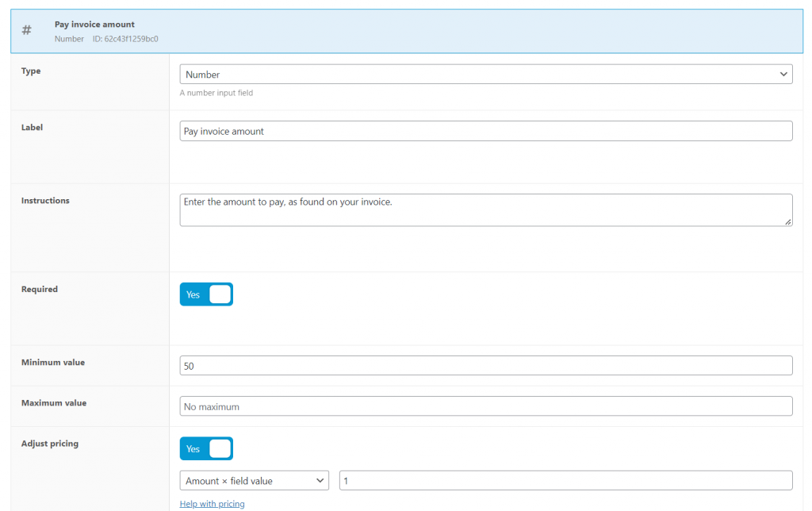The image size is (812, 511).
Task: Select the field header Pay invoice amount
Action: [95, 24]
